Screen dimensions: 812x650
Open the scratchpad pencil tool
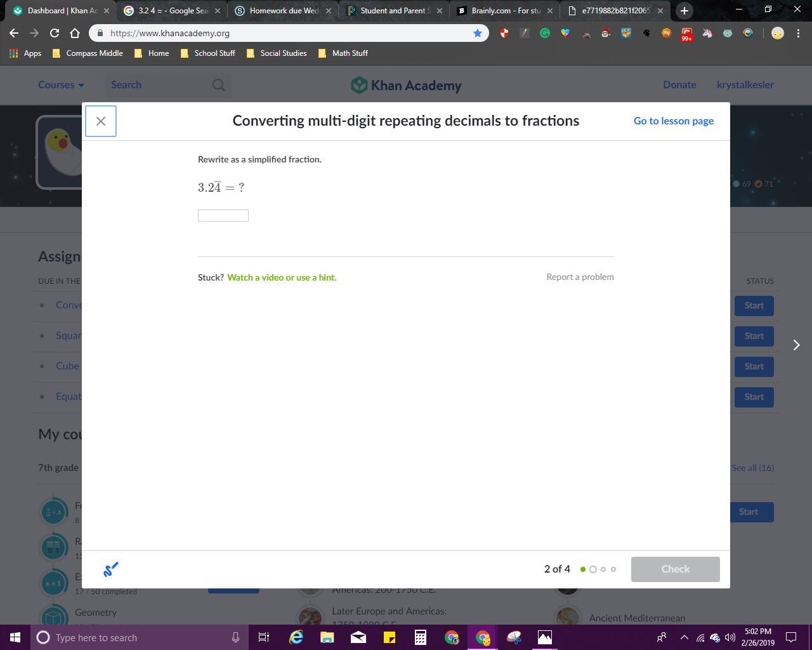tap(111, 569)
